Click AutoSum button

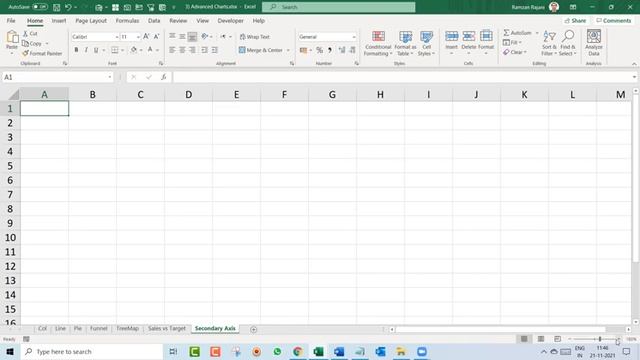click(x=517, y=33)
